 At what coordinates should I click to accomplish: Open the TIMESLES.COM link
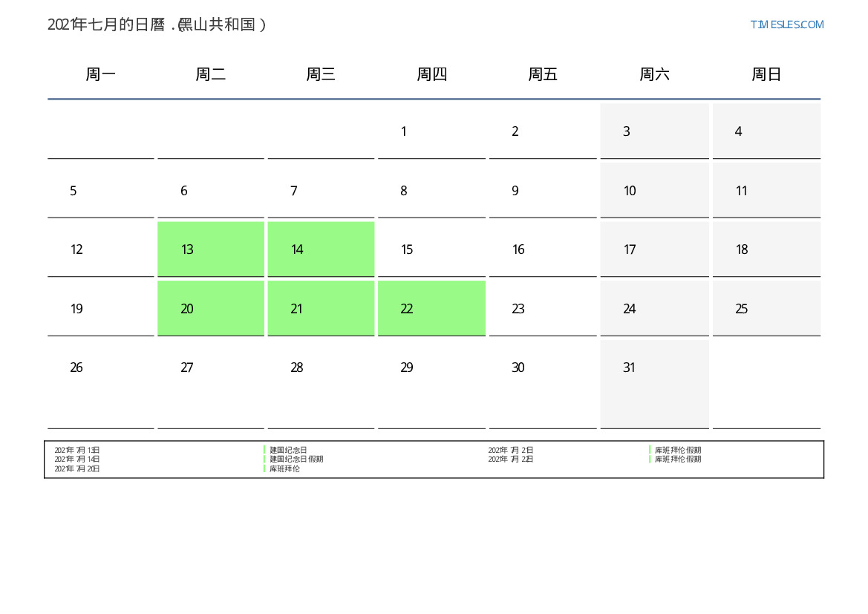click(x=786, y=25)
